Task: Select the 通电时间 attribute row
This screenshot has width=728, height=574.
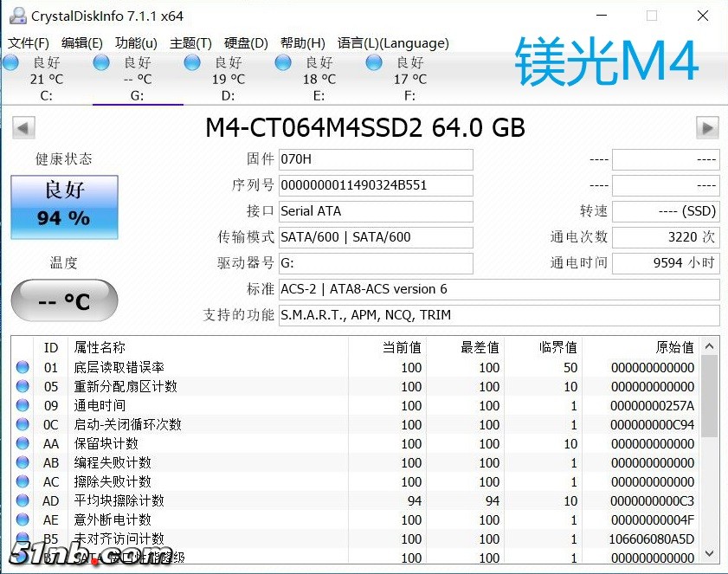Action: click(356, 405)
